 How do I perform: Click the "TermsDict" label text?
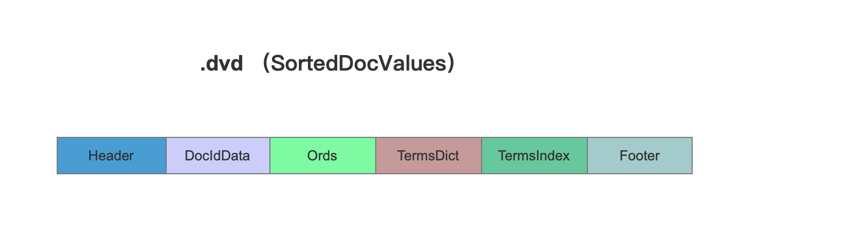[428, 156]
